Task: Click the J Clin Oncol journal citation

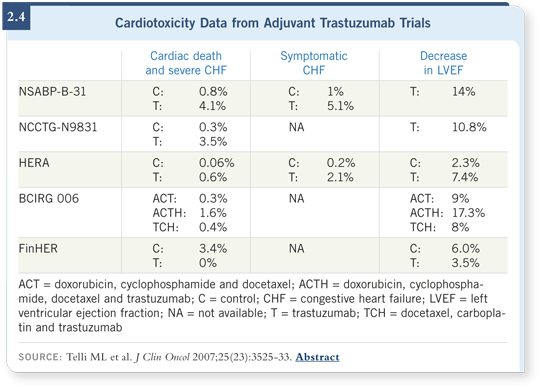Action: 162,357
